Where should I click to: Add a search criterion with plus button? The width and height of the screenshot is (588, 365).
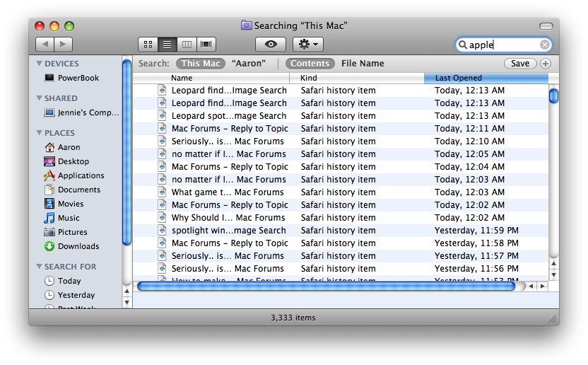click(x=546, y=64)
